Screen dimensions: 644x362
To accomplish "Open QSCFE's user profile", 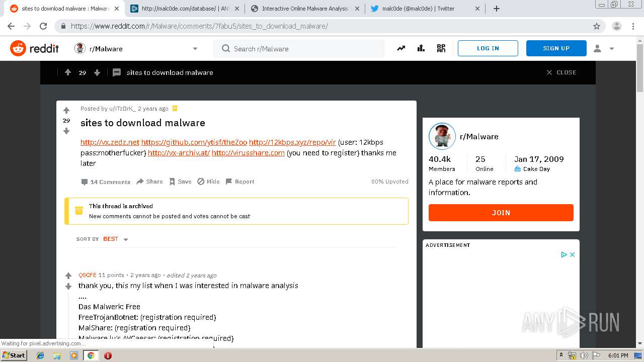I will click(x=87, y=275).
